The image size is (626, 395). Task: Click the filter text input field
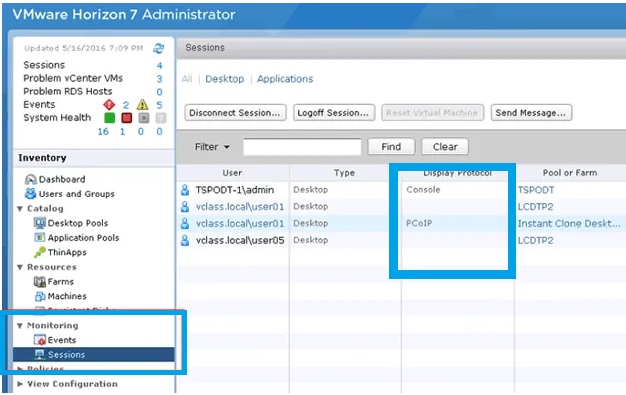[302, 147]
